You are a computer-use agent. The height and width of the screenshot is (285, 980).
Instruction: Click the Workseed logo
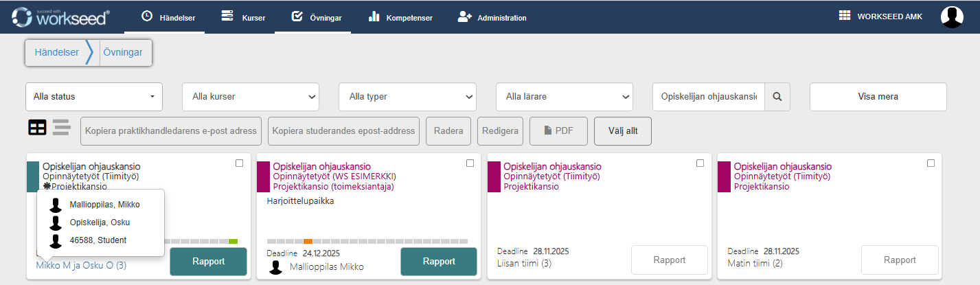[x=61, y=16]
